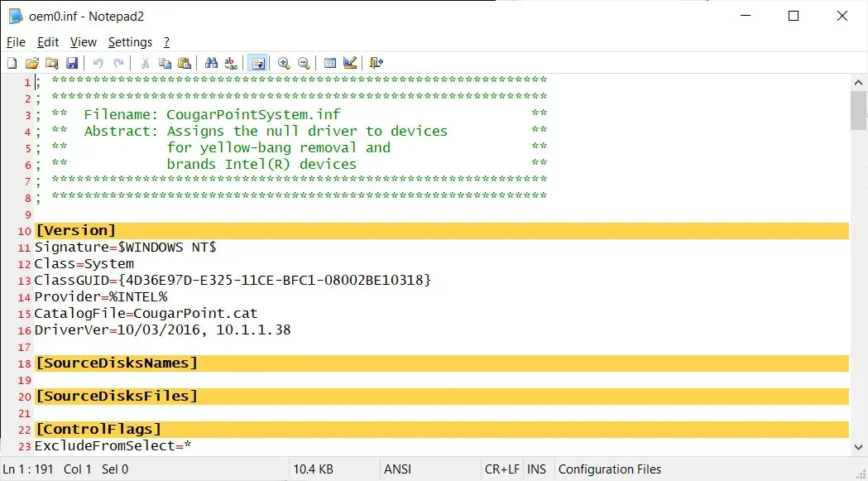
Task: Click Configuration Files scheme in status bar
Action: pyautogui.click(x=610, y=469)
